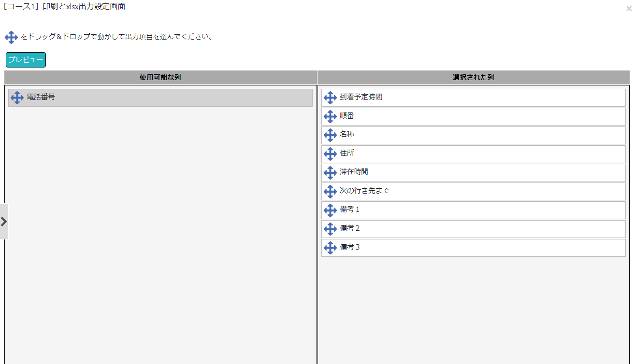Select the 電話番号 column item
Screen dimensions: 635x364
coord(41,97)
